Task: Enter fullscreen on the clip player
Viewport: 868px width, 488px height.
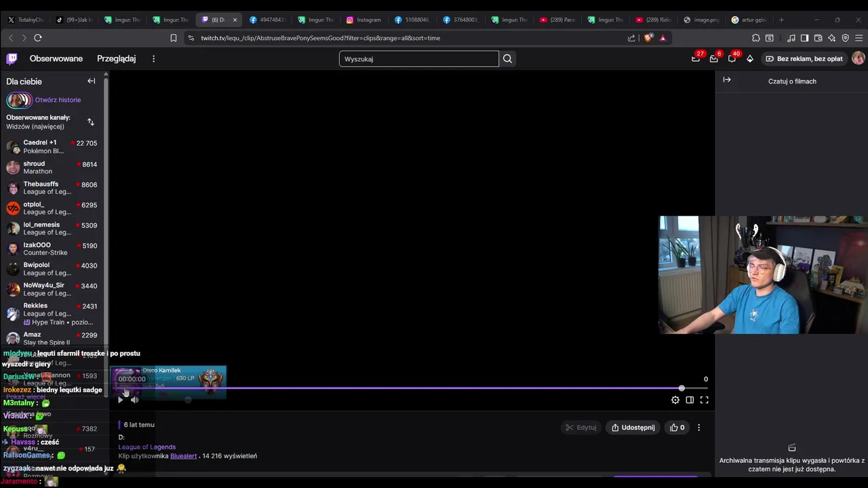Action: [704, 400]
